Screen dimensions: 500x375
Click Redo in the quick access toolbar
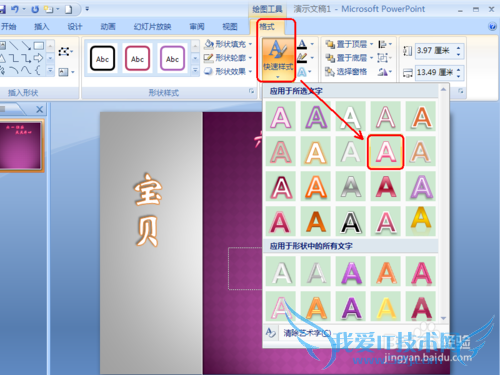(35, 9)
